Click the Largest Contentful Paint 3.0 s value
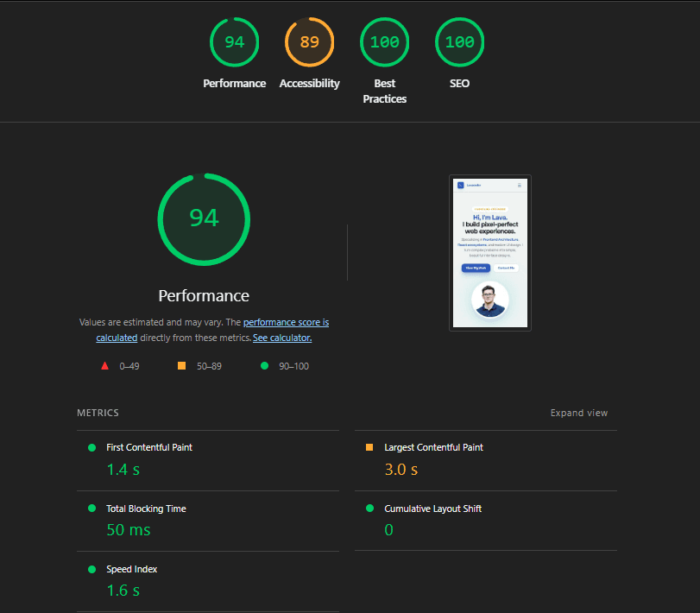Viewport: 700px width, 613px height. (400, 470)
